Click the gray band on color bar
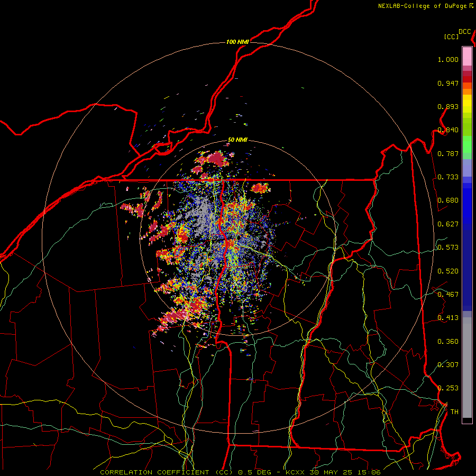 coord(467,368)
